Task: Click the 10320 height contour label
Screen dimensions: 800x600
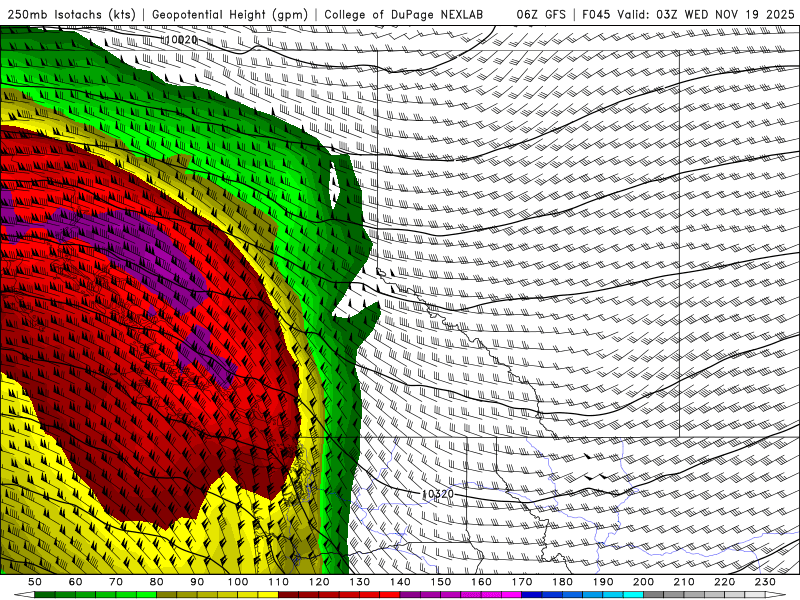Action: pyautogui.click(x=438, y=493)
